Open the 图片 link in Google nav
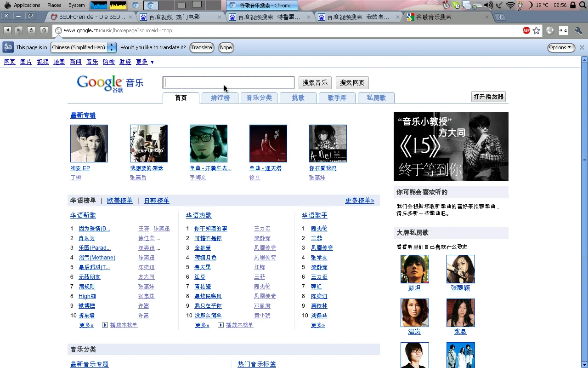 pos(26,62)
